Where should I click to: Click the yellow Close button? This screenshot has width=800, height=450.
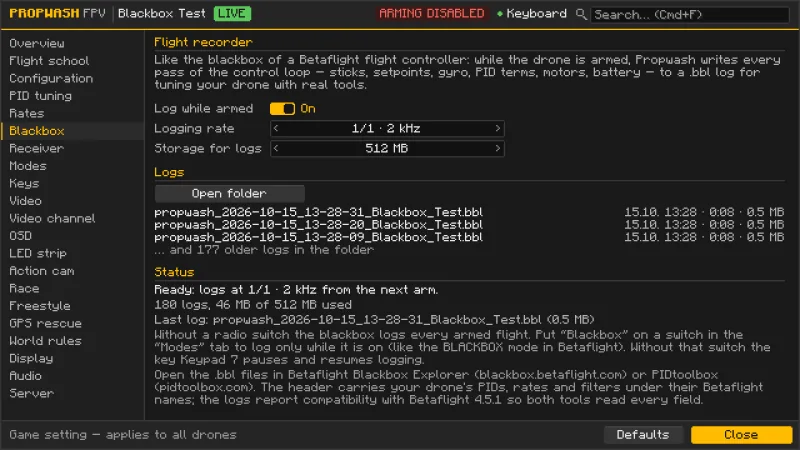tap(741, 435)
